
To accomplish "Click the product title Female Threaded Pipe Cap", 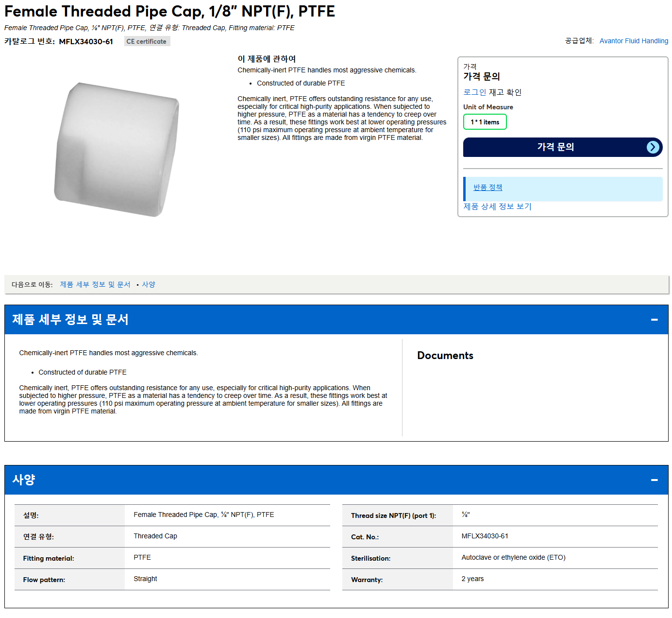I will (169, 11).
